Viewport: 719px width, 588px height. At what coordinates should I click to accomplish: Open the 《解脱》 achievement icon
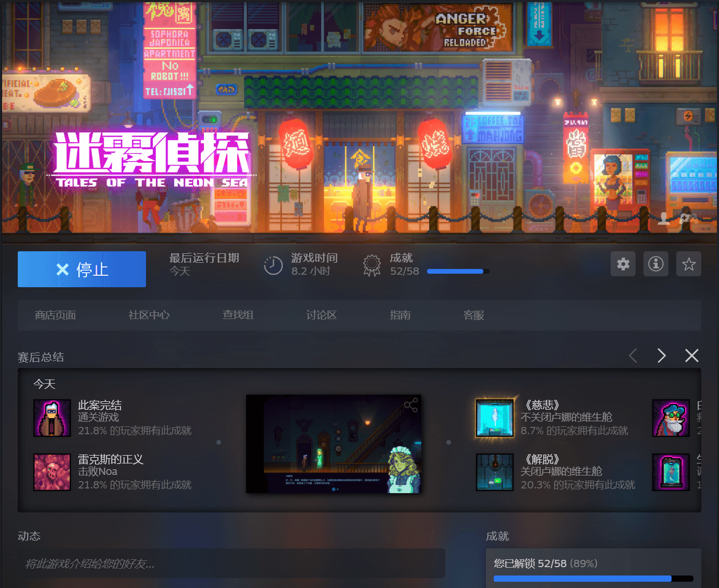[495, 472]
